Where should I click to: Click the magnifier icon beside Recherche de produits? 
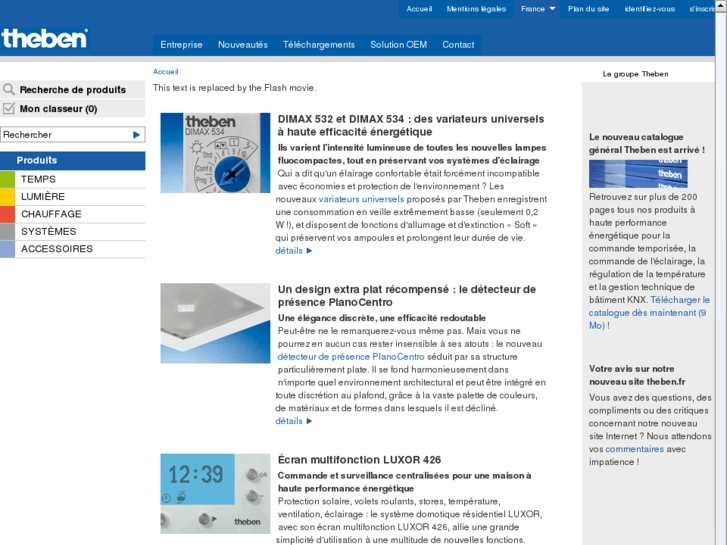[x=8, y=89]
